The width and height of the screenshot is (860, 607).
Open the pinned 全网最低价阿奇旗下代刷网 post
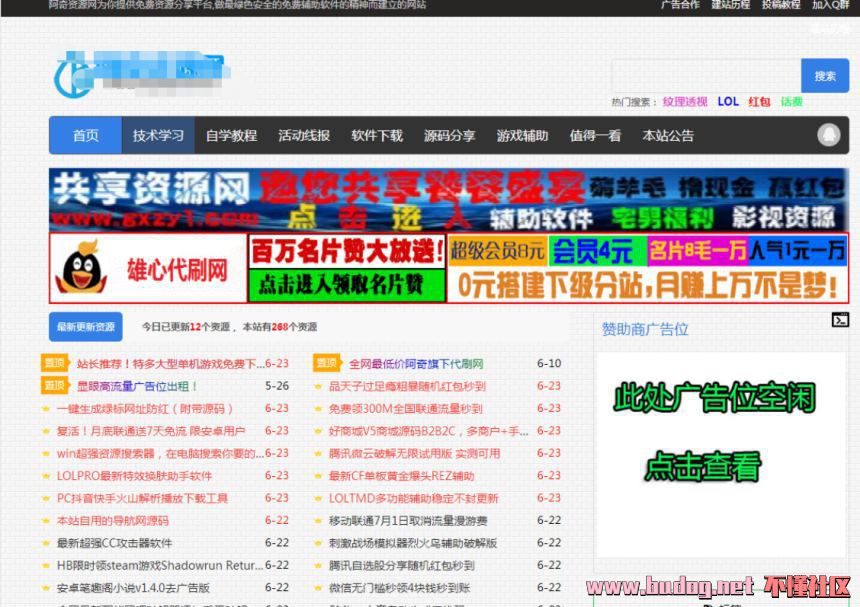click(x=416, y=364)
